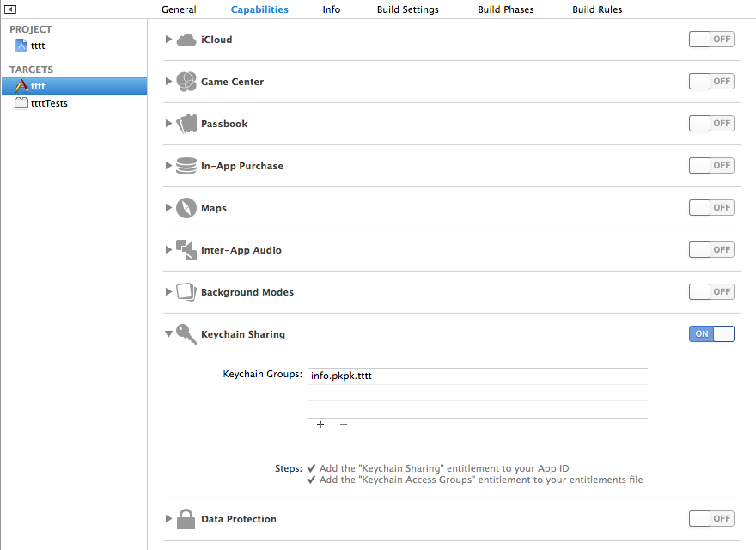Expand Data Protection disclosure triangle
Screen dimensions: 756x550
pos(168,519)
